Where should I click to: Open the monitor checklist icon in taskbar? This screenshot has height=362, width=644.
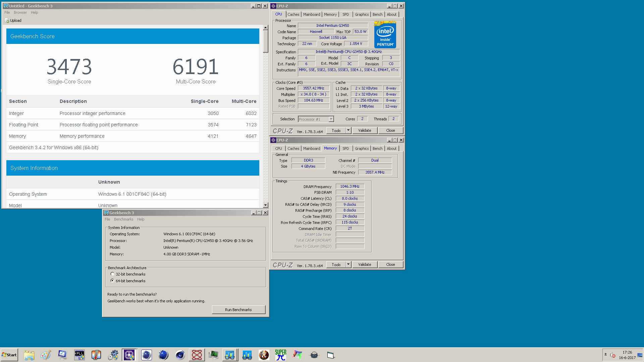point(63,355)
